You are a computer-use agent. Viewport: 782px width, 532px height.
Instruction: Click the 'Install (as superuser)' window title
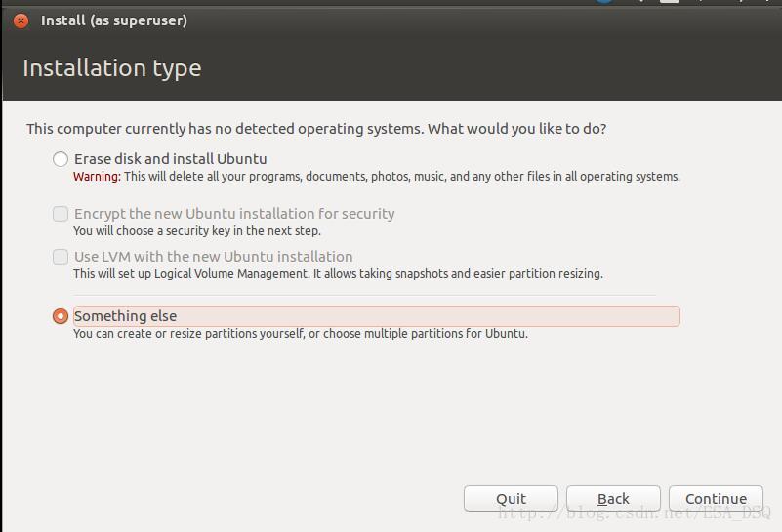(x=114, y=20)
